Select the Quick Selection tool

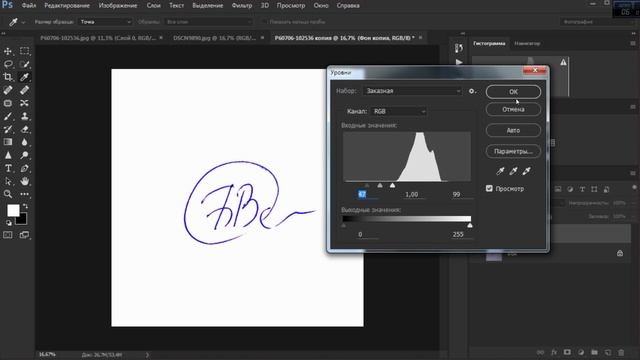click(x=24, y=64)
